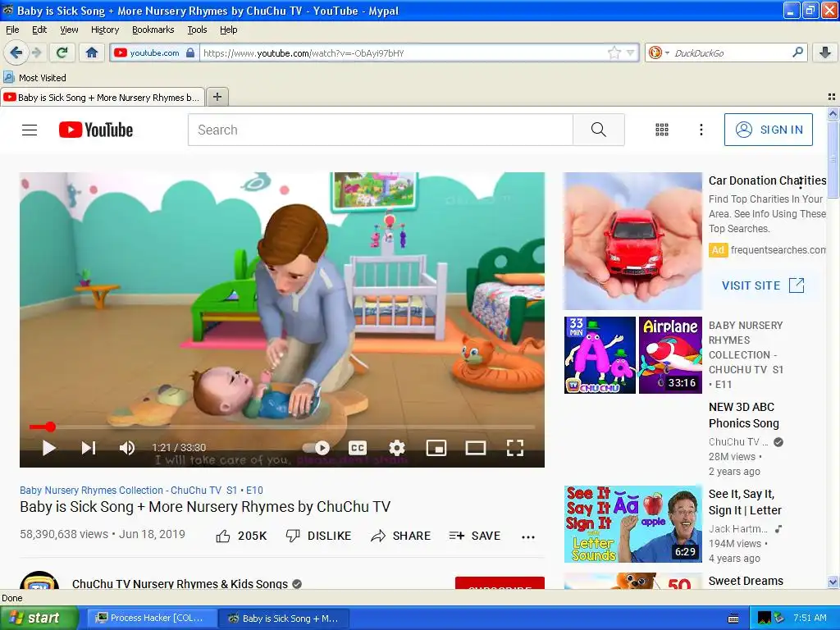Open the History menu
This screenshot has height=630, width=840.
pyautogui.click(x=104, y=30)
